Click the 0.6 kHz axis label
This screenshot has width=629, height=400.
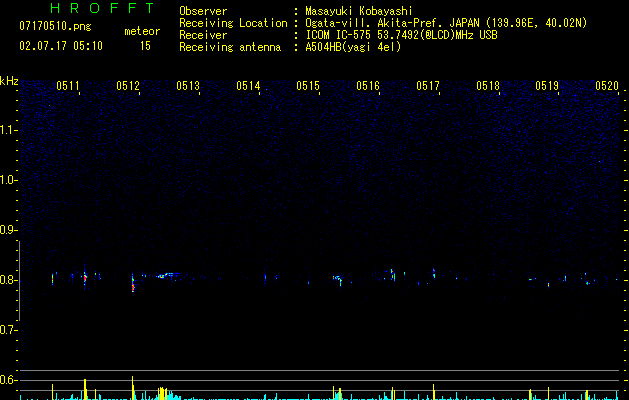(8, 380)
